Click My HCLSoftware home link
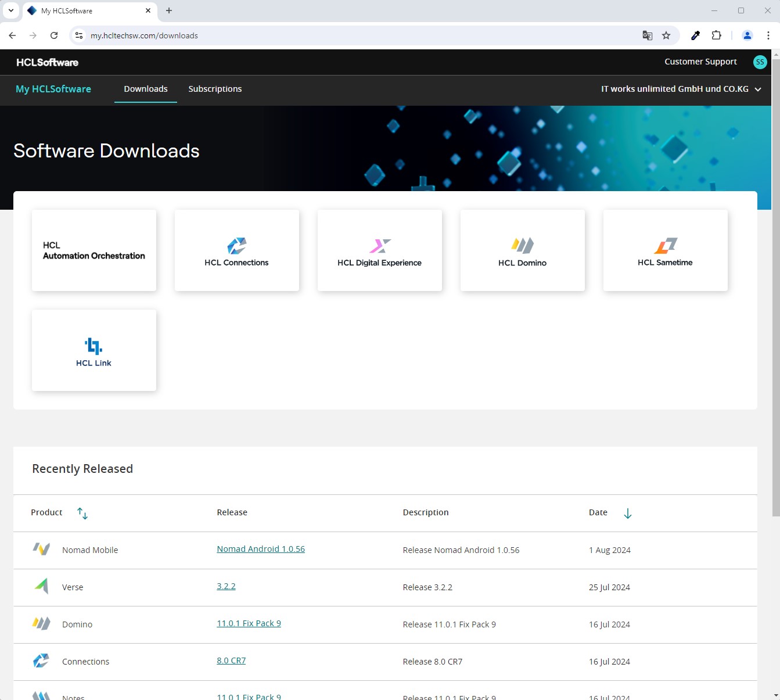Image resolution: width=780 pixels, height=700 pixels. tap(53, 89)
